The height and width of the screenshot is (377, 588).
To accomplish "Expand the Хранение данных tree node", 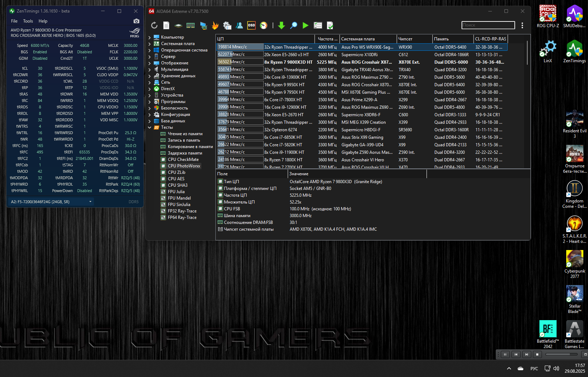I will click(x=149, y=76).
